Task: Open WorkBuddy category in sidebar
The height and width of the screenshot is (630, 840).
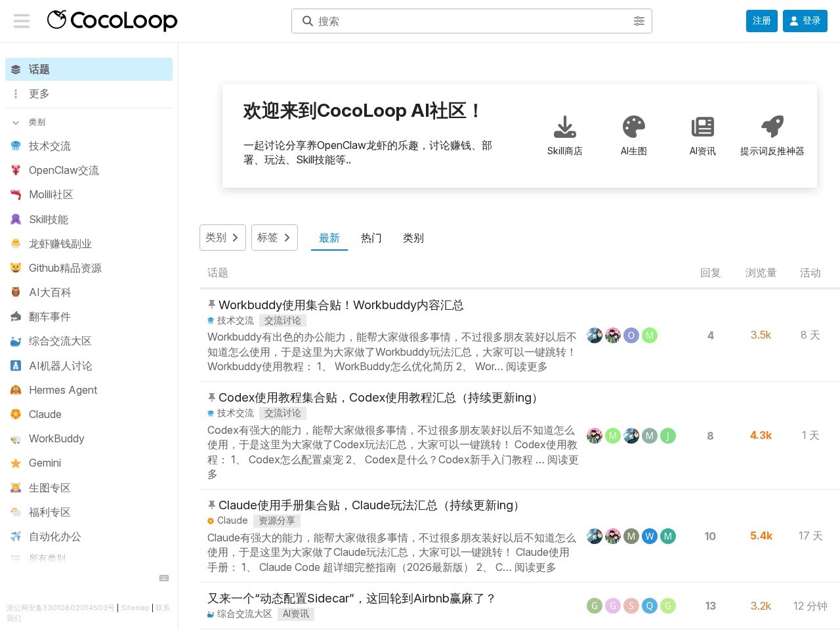Action: 89,439
